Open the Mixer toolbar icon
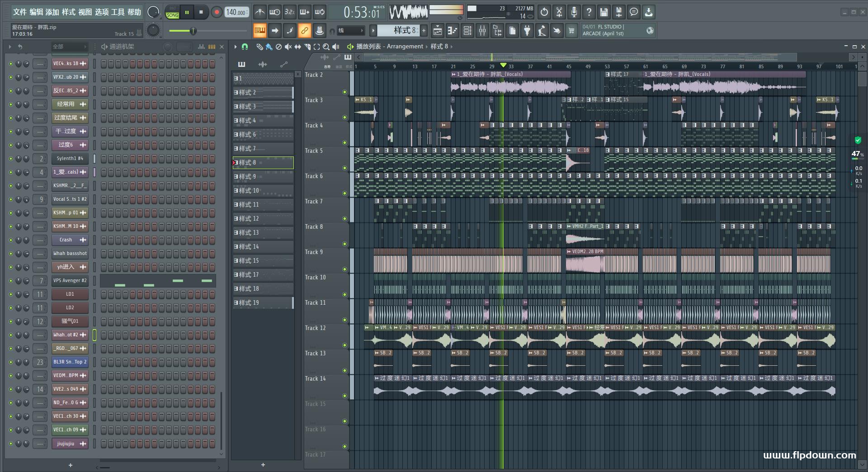The height and width of the screenshot is (472, 868). point(482,31)
